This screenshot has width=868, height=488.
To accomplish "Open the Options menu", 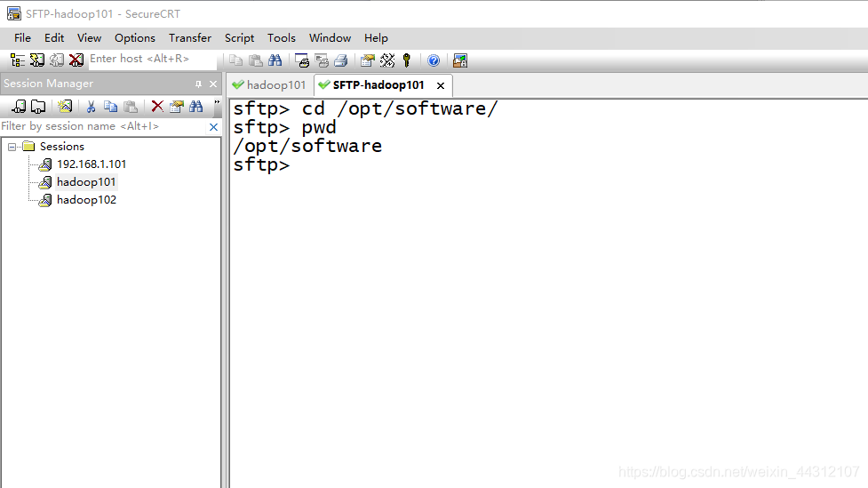I will (x=134, y=37).
